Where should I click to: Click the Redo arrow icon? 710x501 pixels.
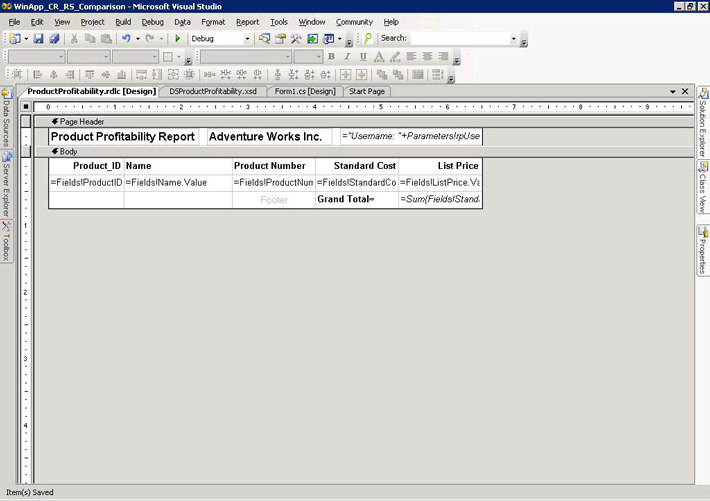pyautogui.click(x=149, y=39)
